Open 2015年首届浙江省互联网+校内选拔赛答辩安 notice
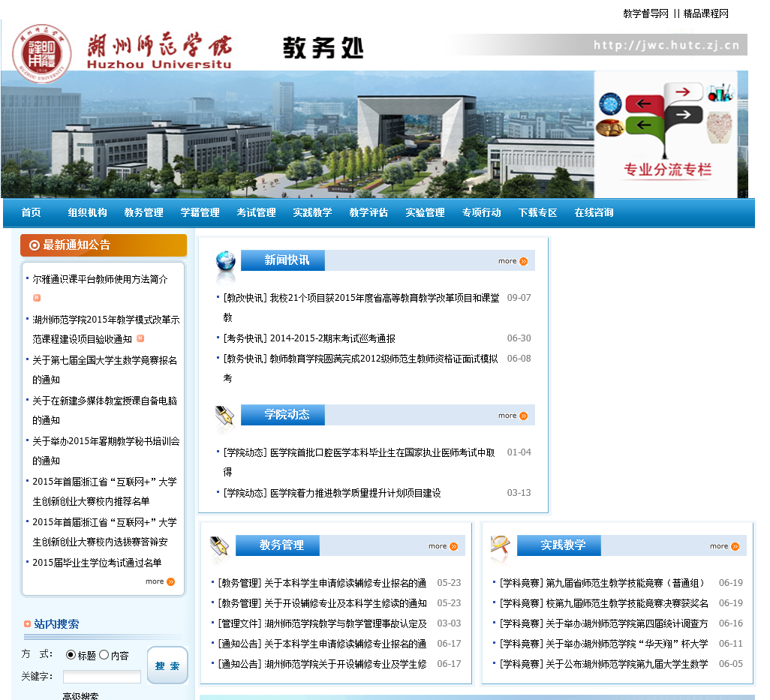The width and height of the screenshot is (770, 700). [104, 532]
